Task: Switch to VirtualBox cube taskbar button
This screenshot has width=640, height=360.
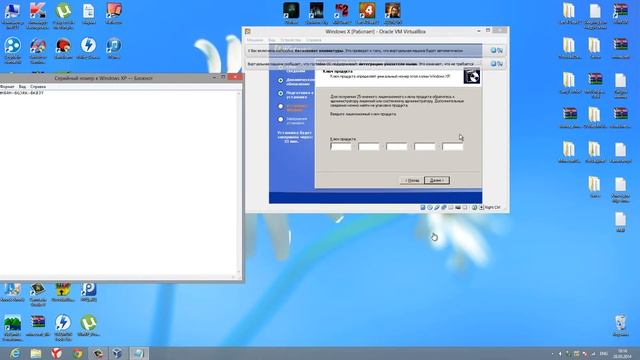Action: tap(118, 353)
